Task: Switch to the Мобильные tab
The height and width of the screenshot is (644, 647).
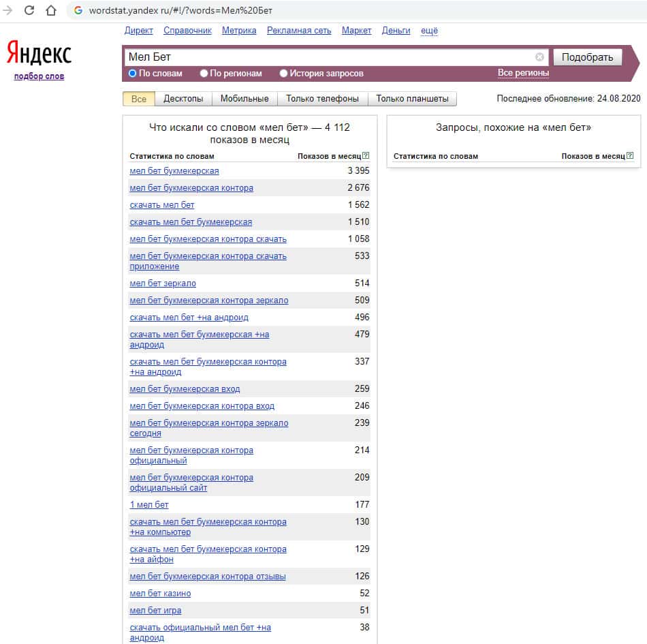Action: point(244,99)
